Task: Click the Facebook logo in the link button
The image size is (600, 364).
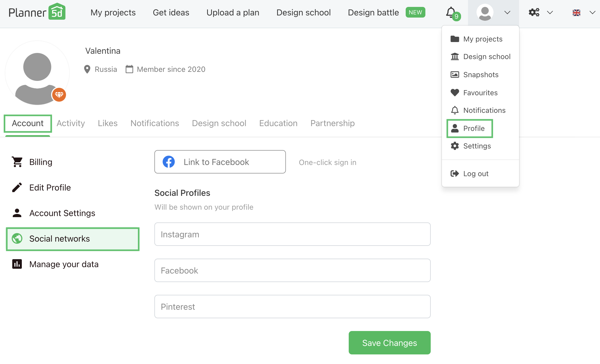Action: pyautogui.click(x=169, y=162)
